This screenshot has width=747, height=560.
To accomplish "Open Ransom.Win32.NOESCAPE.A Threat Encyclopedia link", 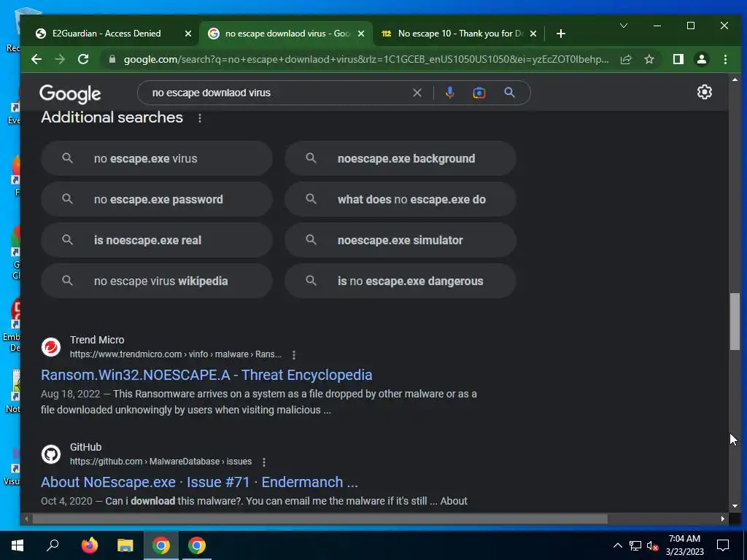I will pyautogui.click(x=206, y=376).
